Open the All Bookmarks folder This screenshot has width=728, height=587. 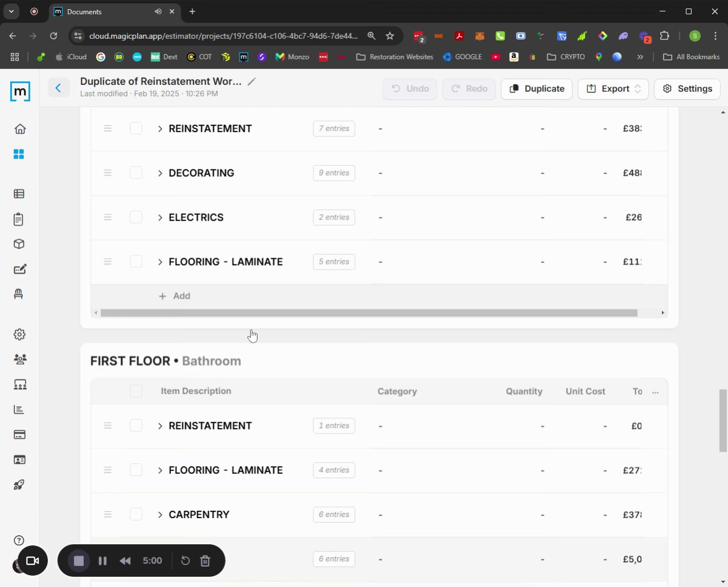tap(692, 57)
